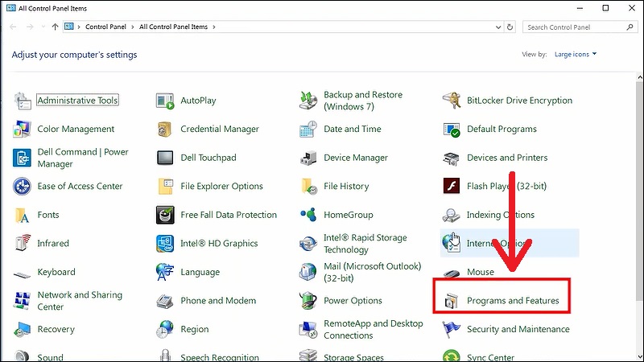This screenshot has width=644, height=362.
Task: Open the Network and Sharing Center icon
Action: [x=23, y=301]
